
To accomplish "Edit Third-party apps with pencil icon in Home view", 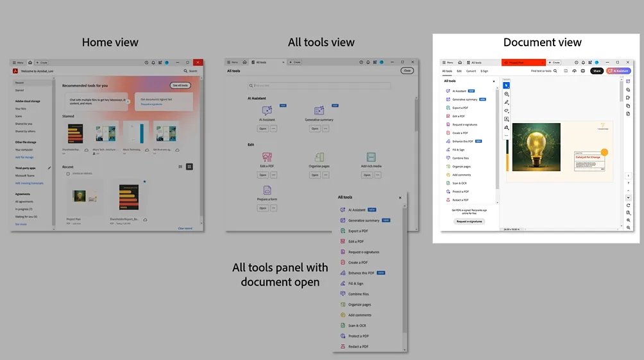I will (x=49, y=168).
